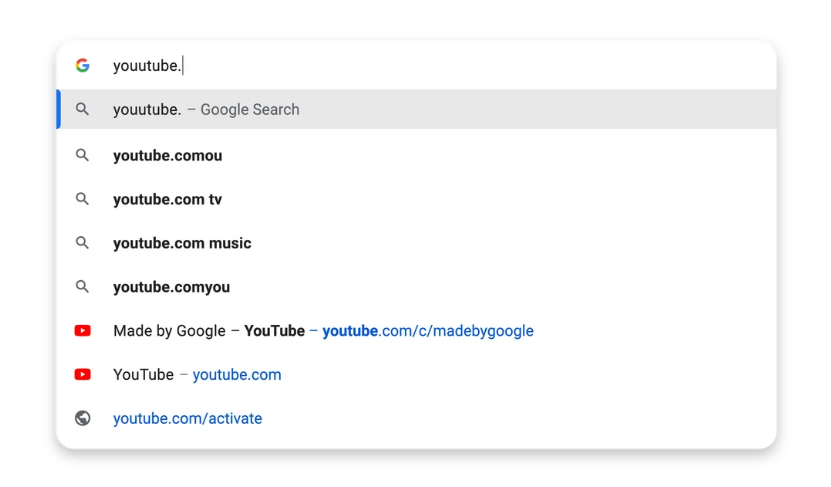Click magnifier icon next to youtube.comyou

coord(82,287)
